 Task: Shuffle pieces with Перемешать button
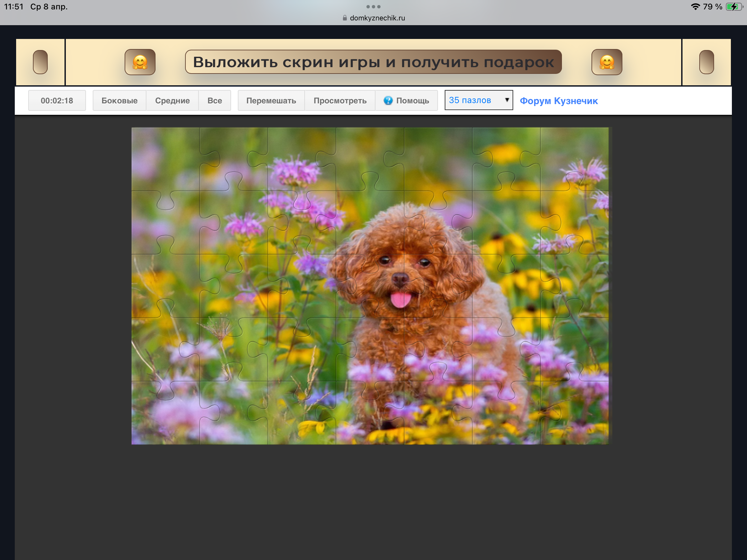point(271,101)
